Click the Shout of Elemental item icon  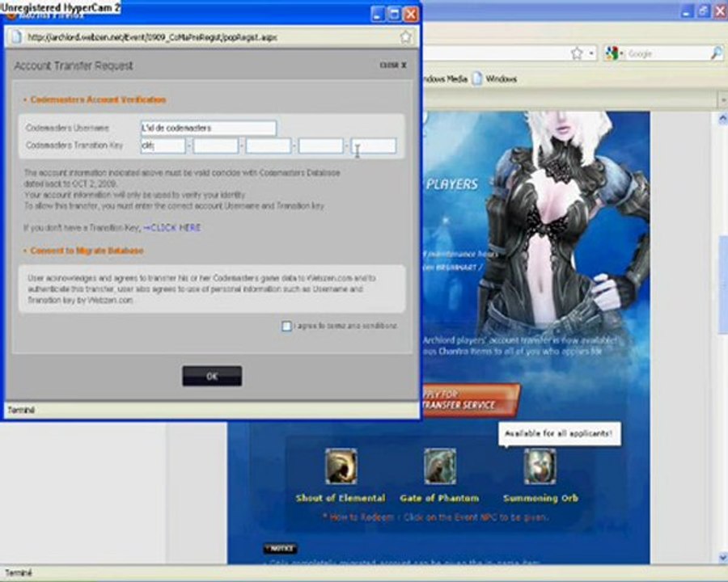pyautogui.click(x=341, y=466)
